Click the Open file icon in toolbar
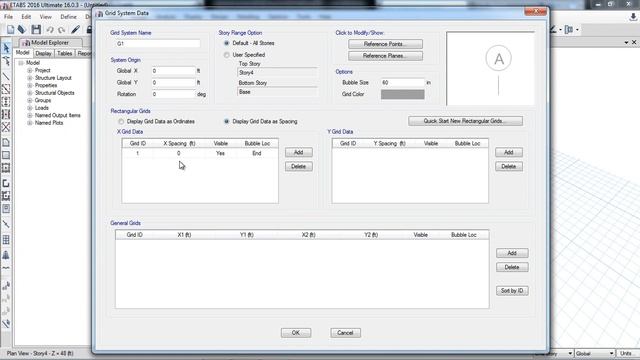Viewport: 640px width, 360px height. 22,29
